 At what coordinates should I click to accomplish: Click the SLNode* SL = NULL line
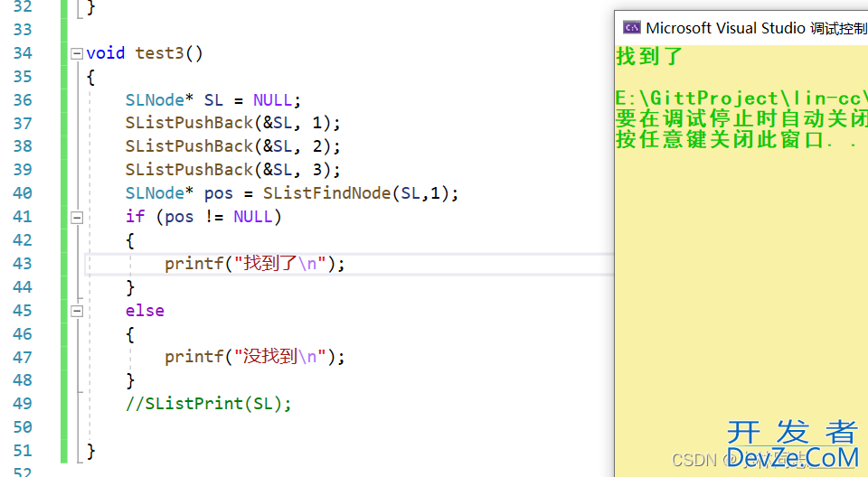213,100
